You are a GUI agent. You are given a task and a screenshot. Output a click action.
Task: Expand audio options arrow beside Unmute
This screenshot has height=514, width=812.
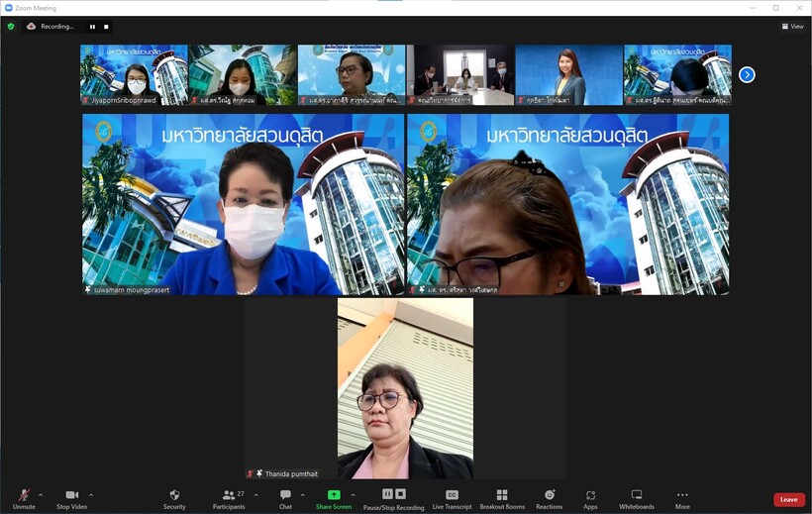coord(41,494)
